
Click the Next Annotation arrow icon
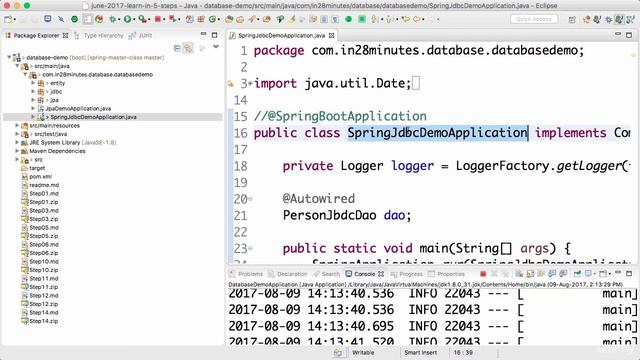[373, 19]
